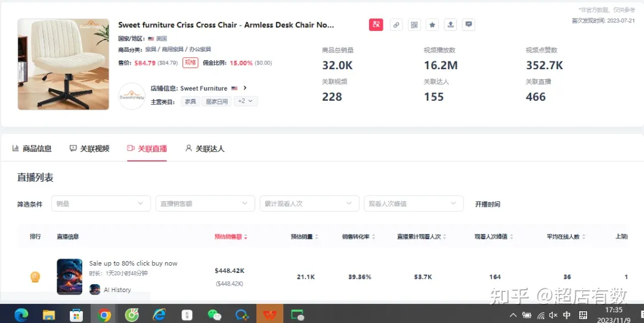644x323 pixels.
Task: Click the red translate icon beside product title
Action: click(x=376, y=24)
